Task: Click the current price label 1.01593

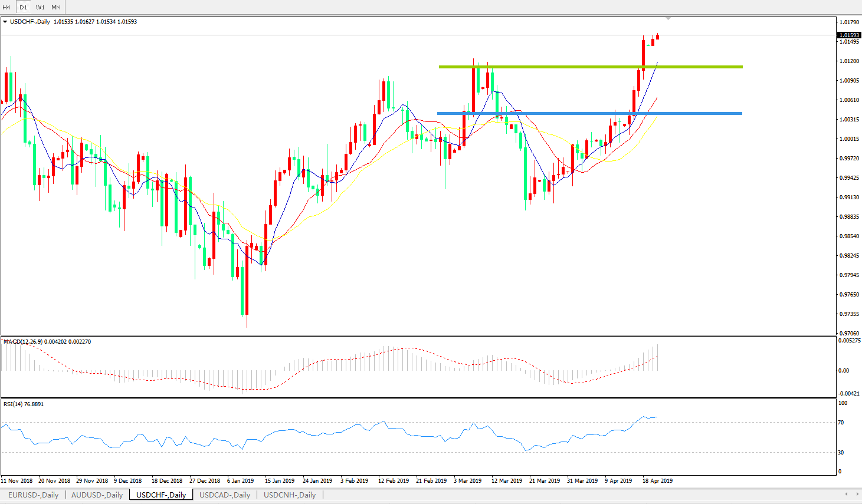Action: 849,35
